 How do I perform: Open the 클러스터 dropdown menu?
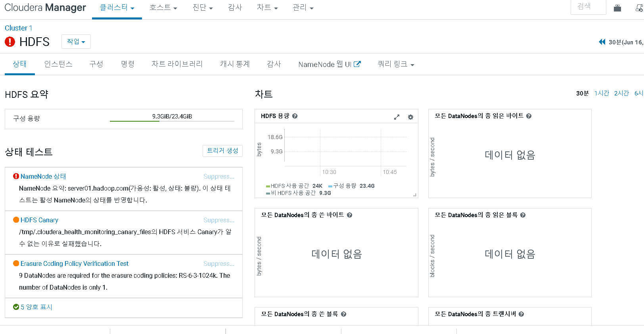[x=117, y=8]
